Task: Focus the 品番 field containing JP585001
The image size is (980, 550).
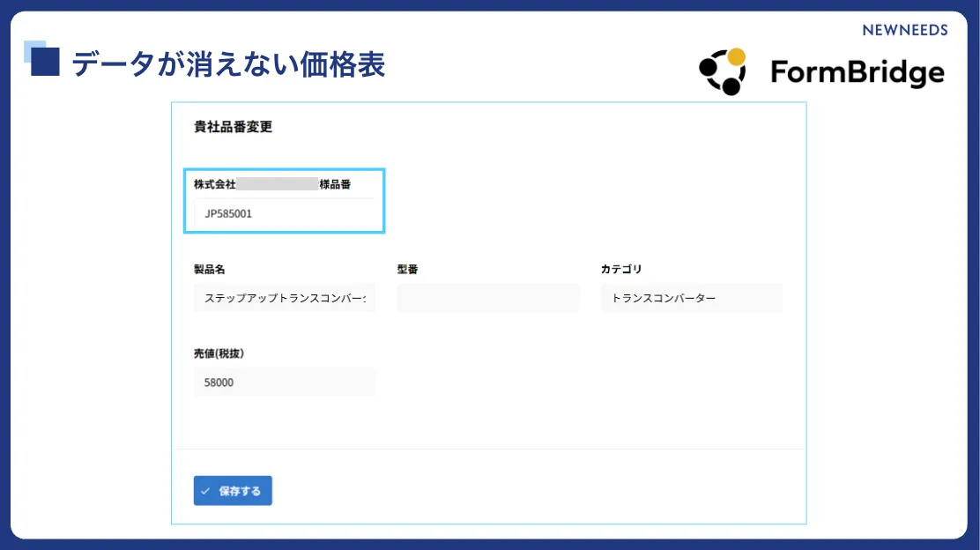Action: 284,213
